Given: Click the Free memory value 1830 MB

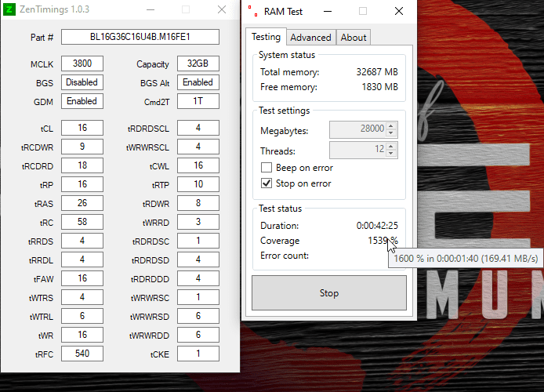Looking at the screenshot, I should pos(380,87).
